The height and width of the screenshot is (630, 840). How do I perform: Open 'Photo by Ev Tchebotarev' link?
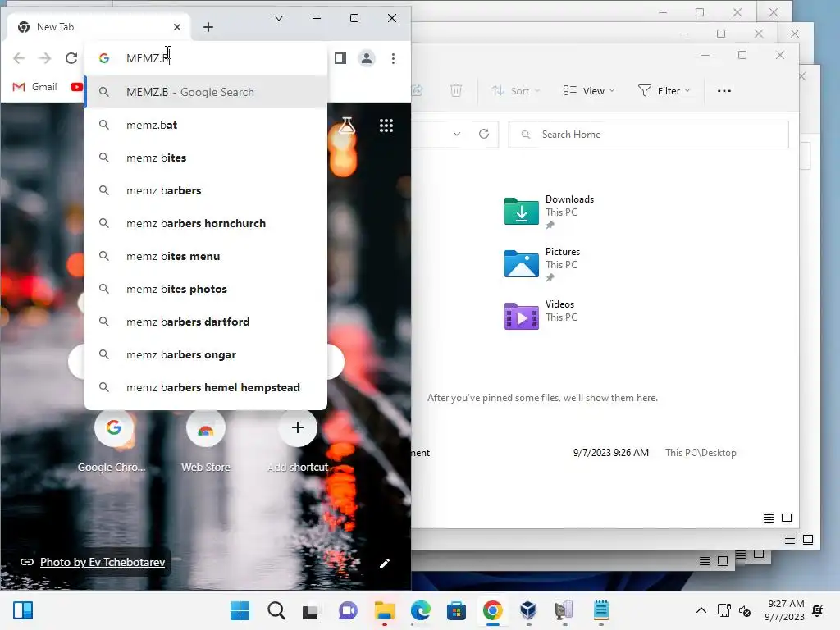pos(103,562)
